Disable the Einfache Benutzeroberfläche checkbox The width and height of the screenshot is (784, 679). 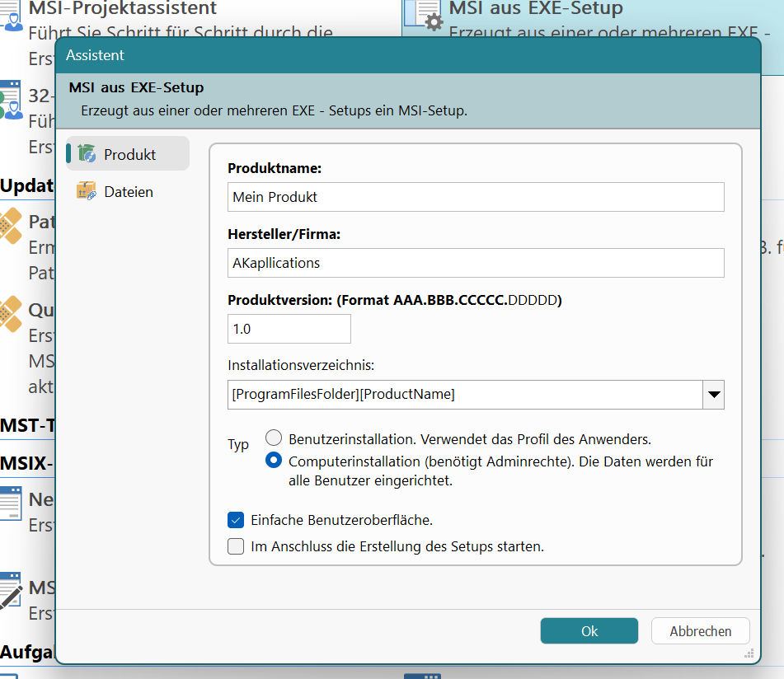[x=237, y=520]
